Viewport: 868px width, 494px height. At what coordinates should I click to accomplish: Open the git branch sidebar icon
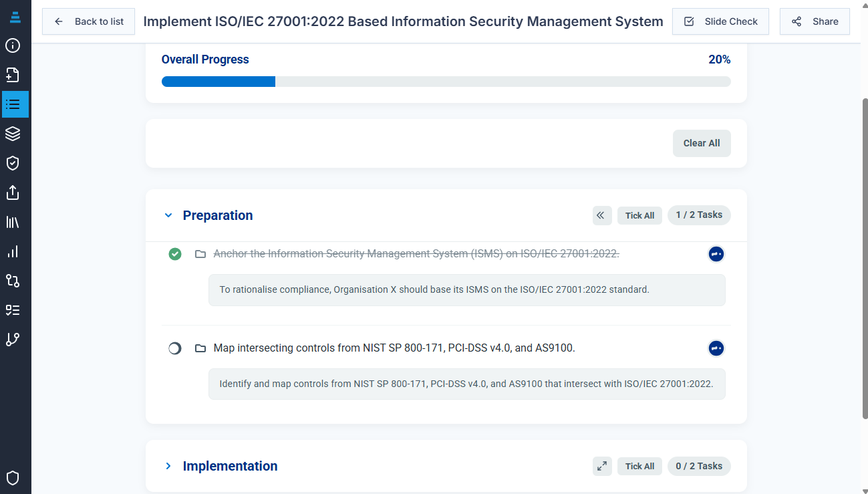(13, 340)
